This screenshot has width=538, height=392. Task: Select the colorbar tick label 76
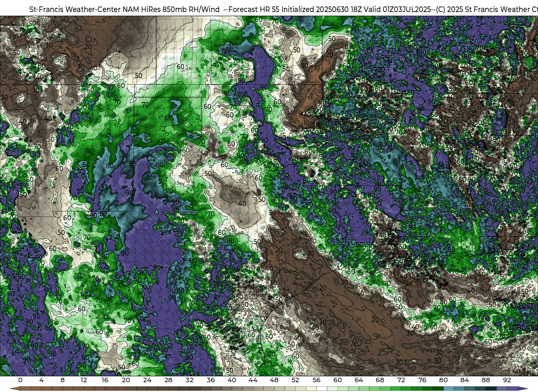422,380
